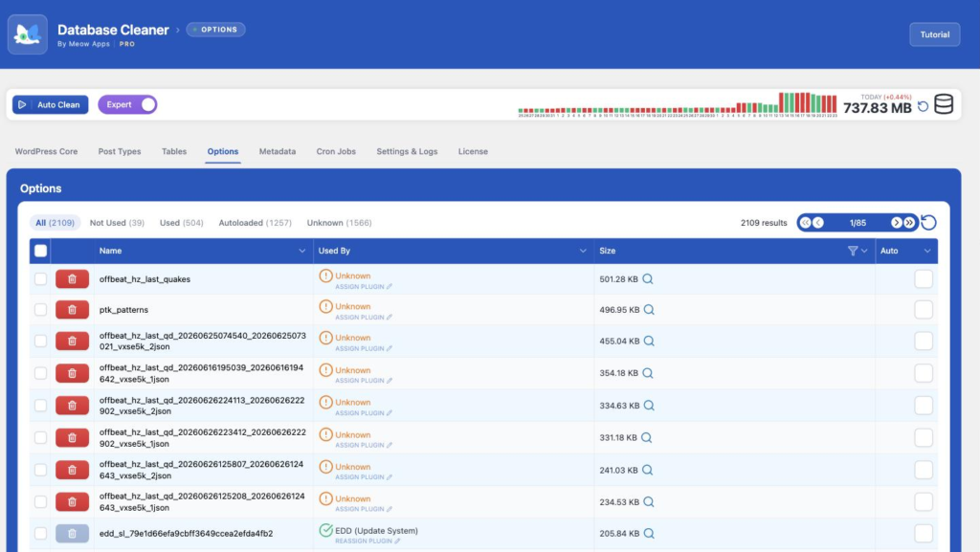Screen dimensions: 980x552
Task: Check the select-all checkbox in header
Action: pyautogui.click(x=40, y=251)
